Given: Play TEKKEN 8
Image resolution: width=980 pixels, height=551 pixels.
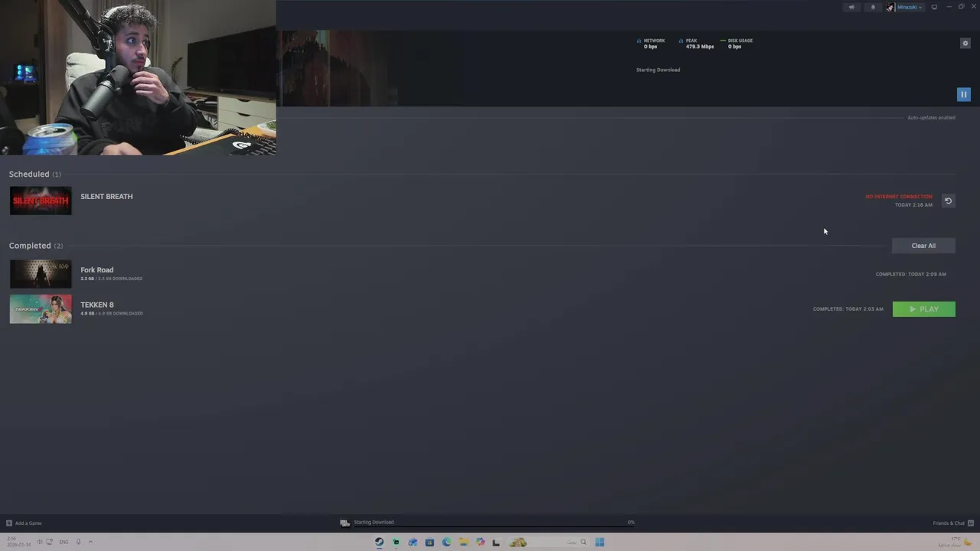Looking at the screenshot, I should 923,309.
